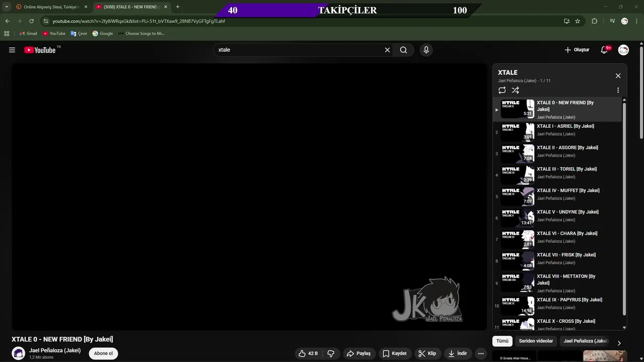Reload the page with the refresh icon
This screenshot has height=362, width=644.
31,21
